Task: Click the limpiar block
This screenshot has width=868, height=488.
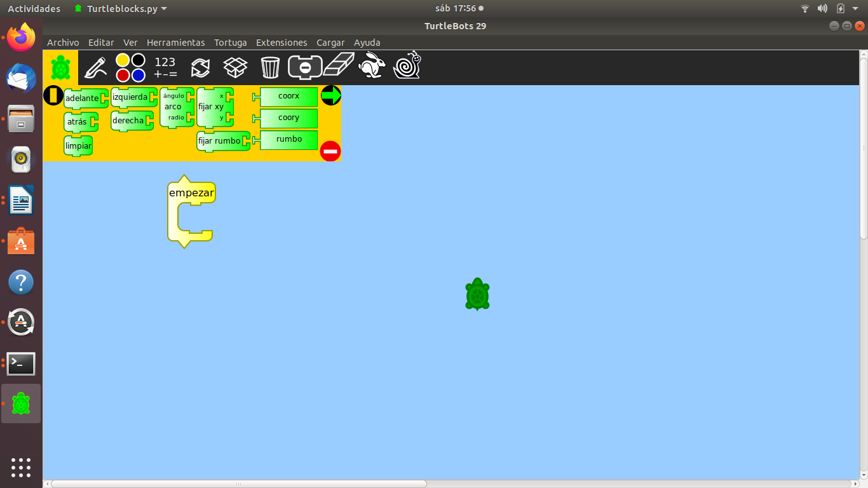Action: [78, 146]
